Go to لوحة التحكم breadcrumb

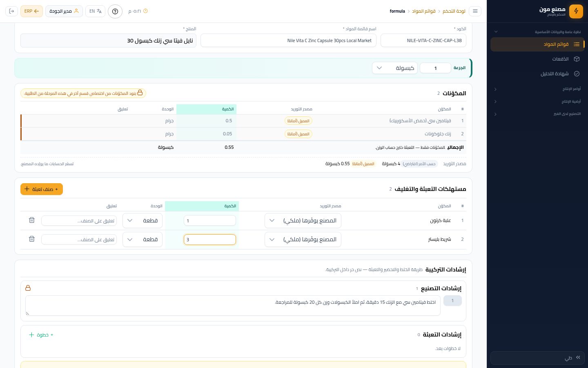pyautogui.click(x=454, y=11)
